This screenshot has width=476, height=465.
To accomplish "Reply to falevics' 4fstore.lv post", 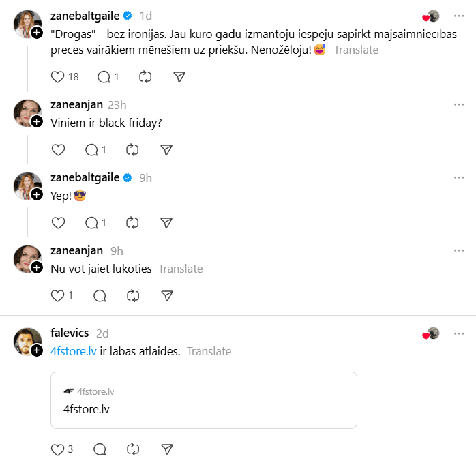I will pyautogui.click(x=100, y=449).
